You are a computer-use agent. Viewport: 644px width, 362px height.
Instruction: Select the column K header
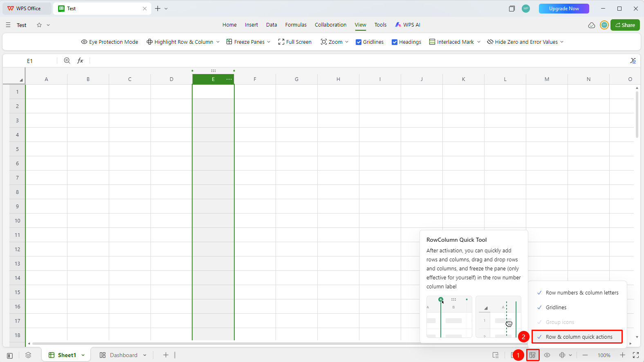click(463, 79)
